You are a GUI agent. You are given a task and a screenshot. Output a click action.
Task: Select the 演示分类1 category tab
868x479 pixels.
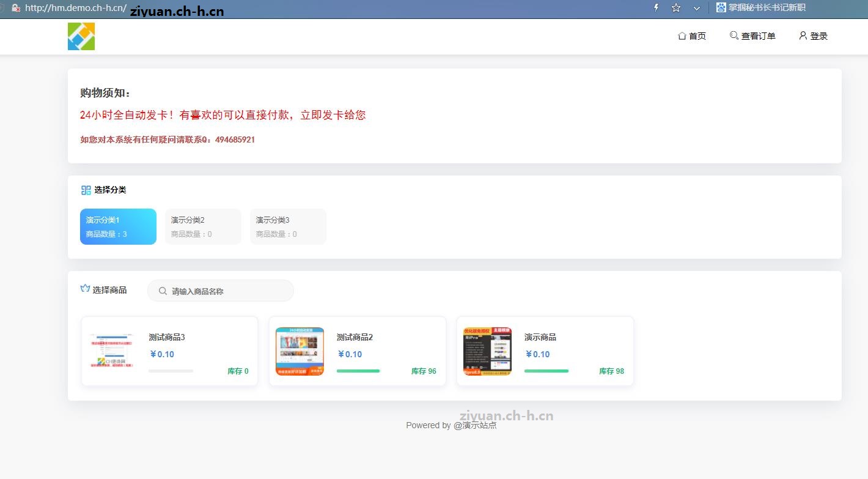pos(118,226)
